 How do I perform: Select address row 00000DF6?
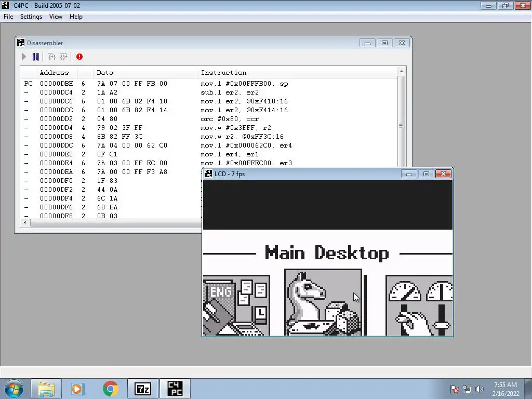point(111,207)
